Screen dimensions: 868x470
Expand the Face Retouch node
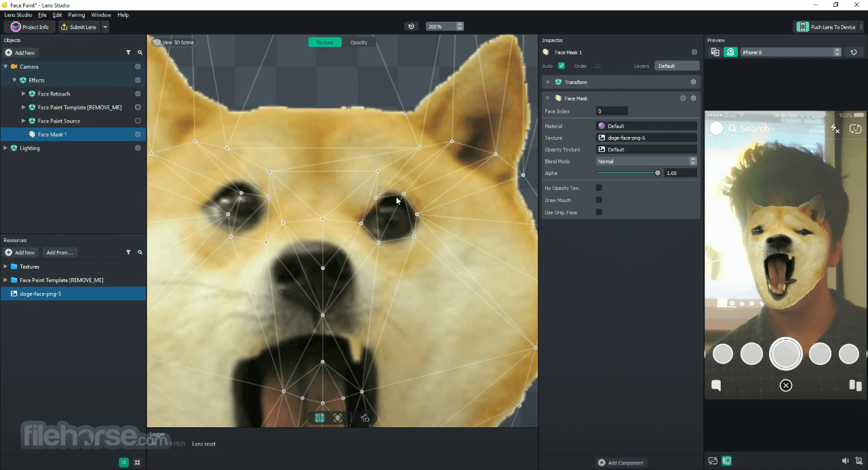coord(23,94)
